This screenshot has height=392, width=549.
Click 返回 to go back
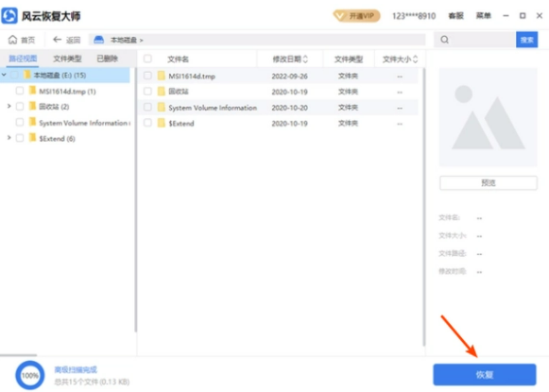[66, 40]
